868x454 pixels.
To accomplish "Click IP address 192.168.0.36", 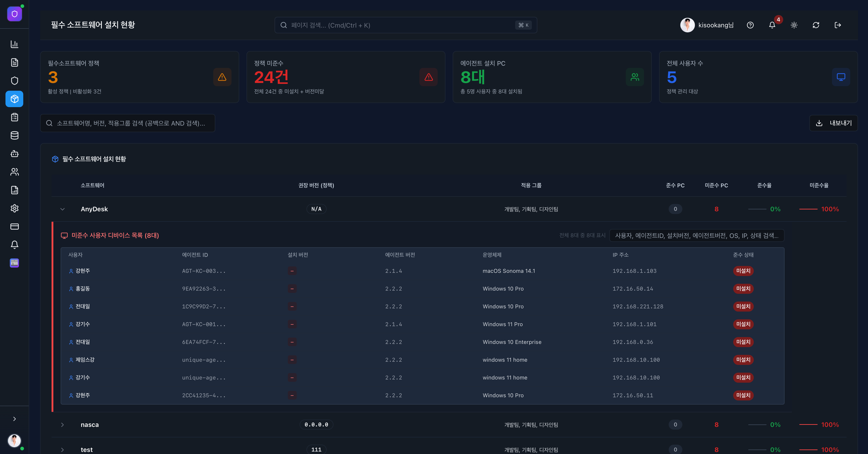I will click(633, 342).
